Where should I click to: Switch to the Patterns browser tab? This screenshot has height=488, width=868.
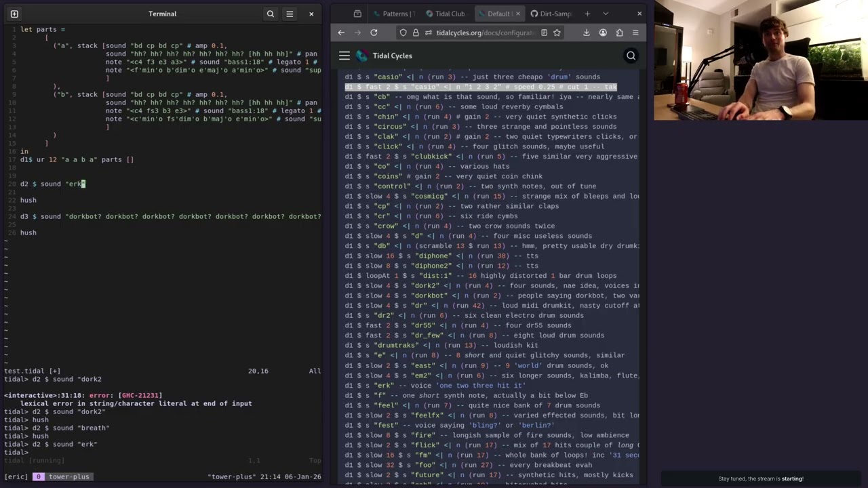[394, 14]
